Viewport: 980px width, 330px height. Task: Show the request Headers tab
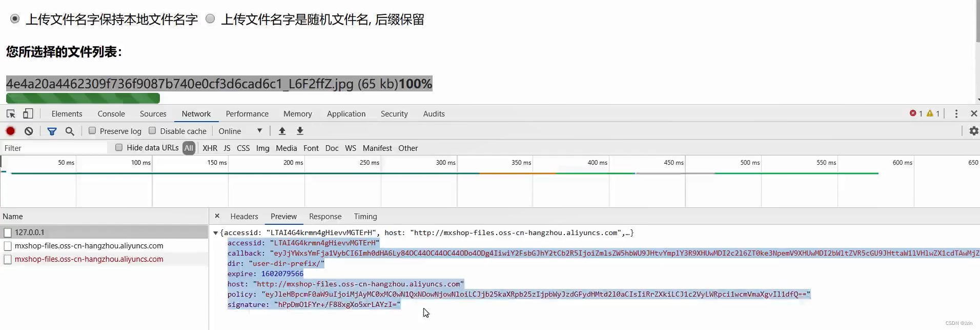(x=244, y=217)
